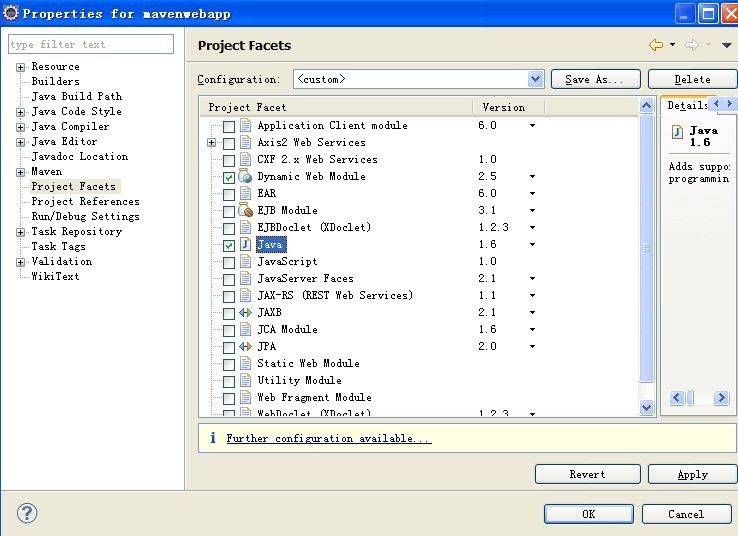
Task: Click the Axis2 Web Services facet icon
Action: pos(245,143)
